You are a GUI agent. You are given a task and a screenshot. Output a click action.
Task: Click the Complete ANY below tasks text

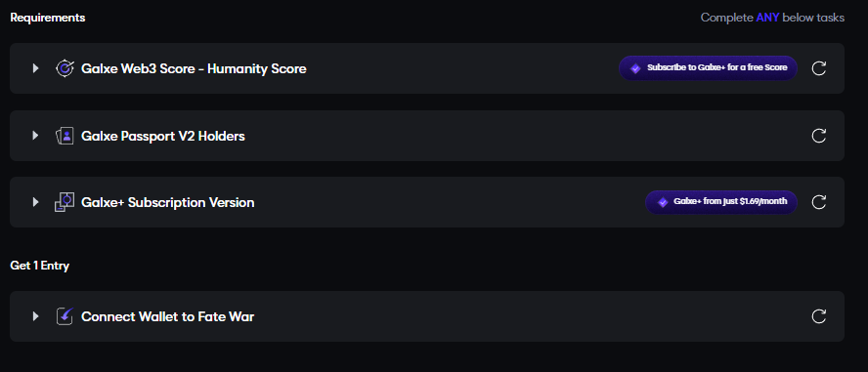point(773,18)
